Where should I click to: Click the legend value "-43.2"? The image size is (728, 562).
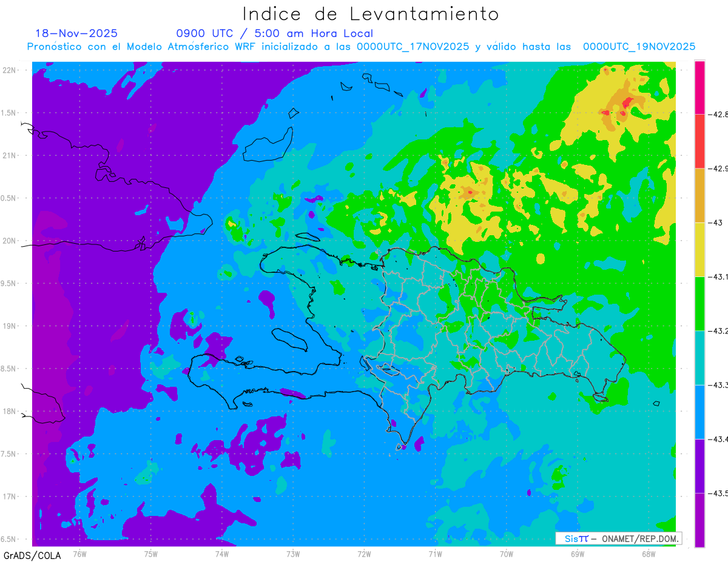point(718,330)
